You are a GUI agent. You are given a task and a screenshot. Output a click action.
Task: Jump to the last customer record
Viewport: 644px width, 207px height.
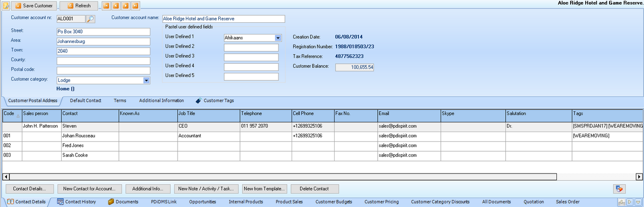tap(136, 6)
